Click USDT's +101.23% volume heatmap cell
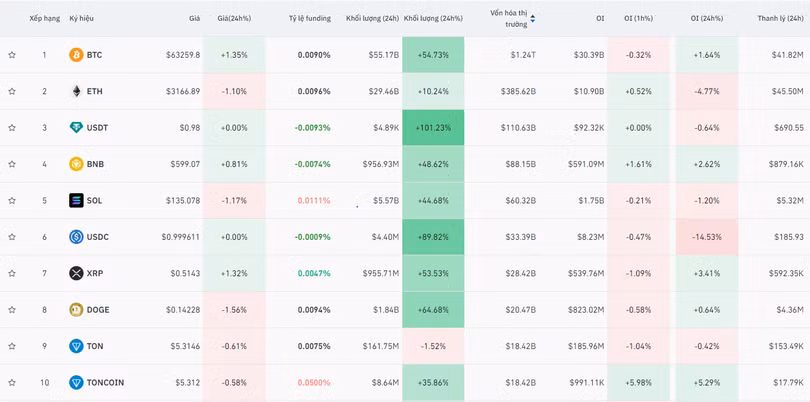Screen dimensions: 810x402 [433, 128]
